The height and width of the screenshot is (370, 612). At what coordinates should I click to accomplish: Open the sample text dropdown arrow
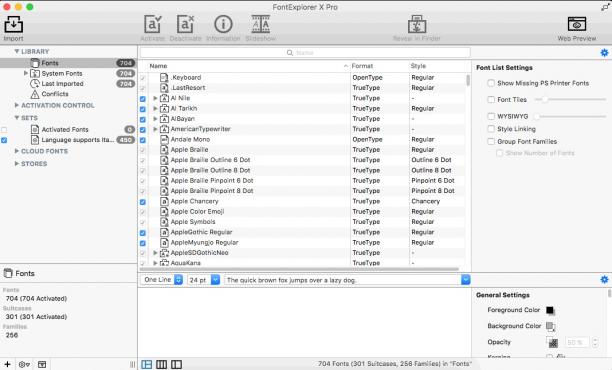click(466, 280)
